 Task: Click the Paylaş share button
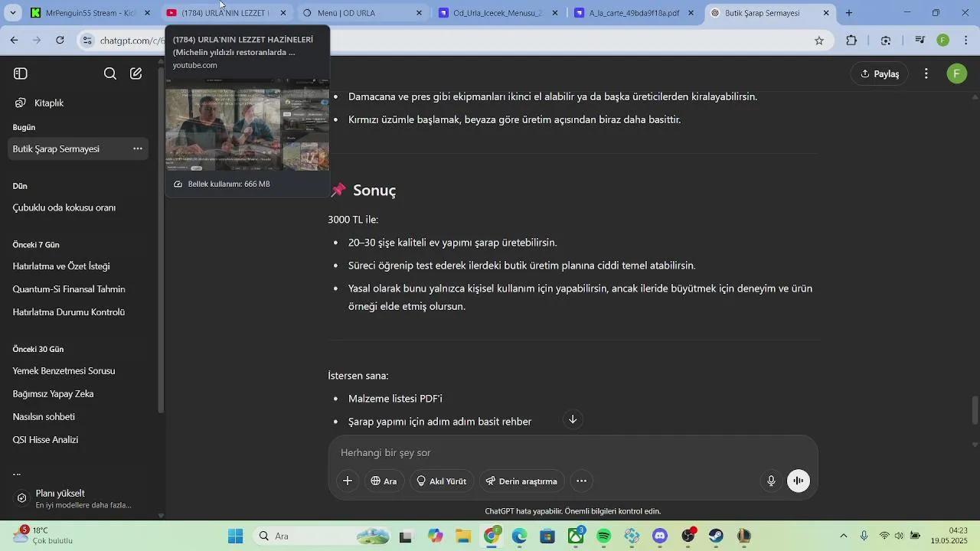[880, 73]
